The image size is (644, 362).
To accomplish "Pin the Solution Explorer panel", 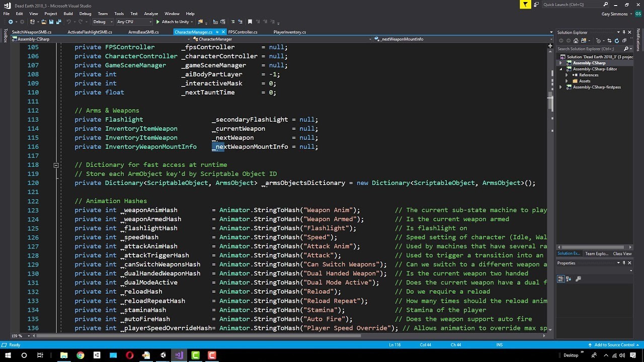I will 624,32.
